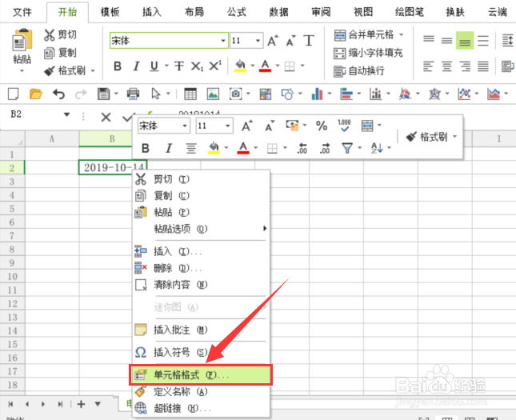Click column A header

pos(52,139)
